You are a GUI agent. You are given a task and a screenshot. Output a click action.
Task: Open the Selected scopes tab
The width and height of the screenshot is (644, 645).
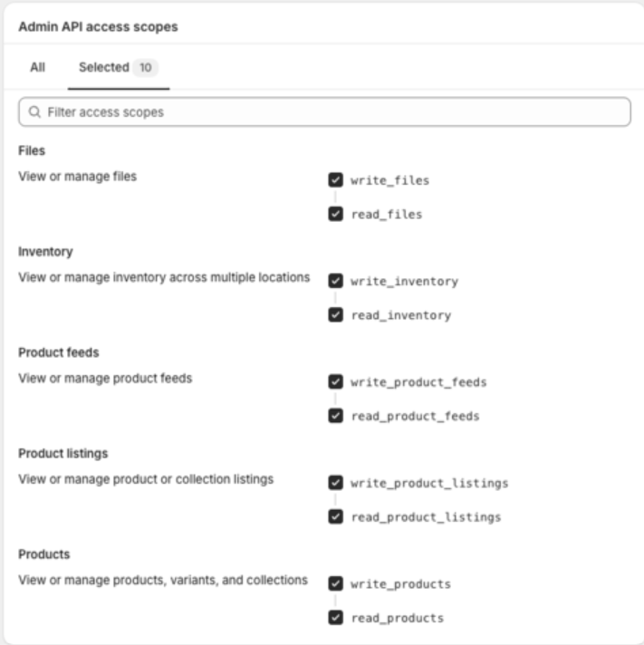tap(104, 68)
